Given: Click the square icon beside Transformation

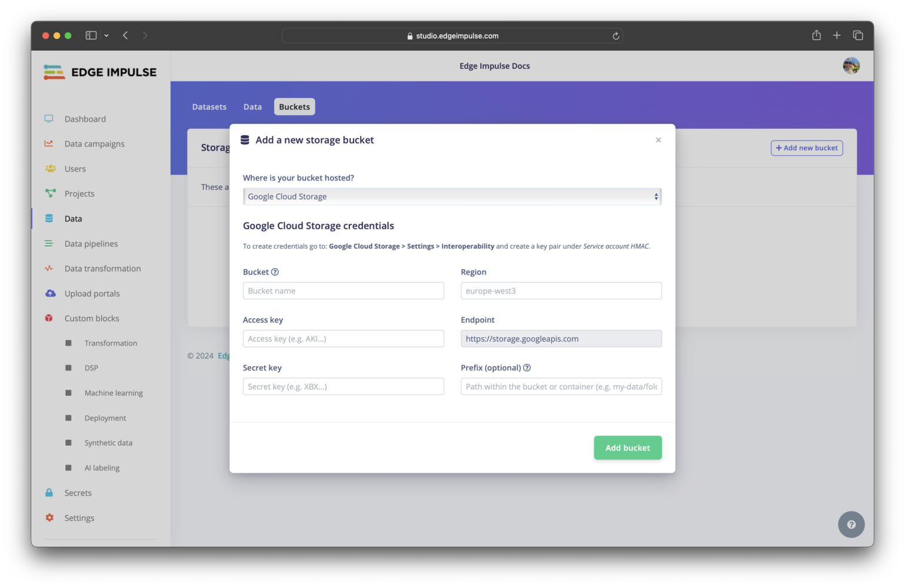Looking at the screenshot, I should [x=68, y=343].
